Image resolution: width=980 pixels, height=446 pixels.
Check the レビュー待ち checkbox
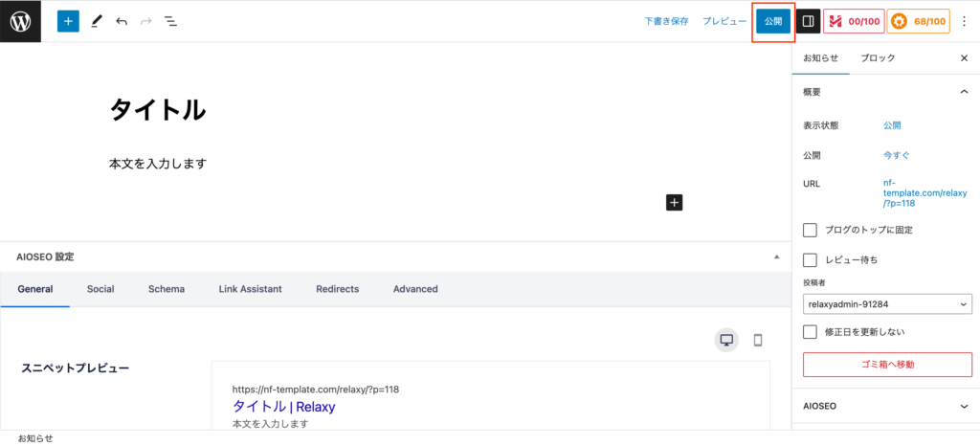[x=810, y=260]
